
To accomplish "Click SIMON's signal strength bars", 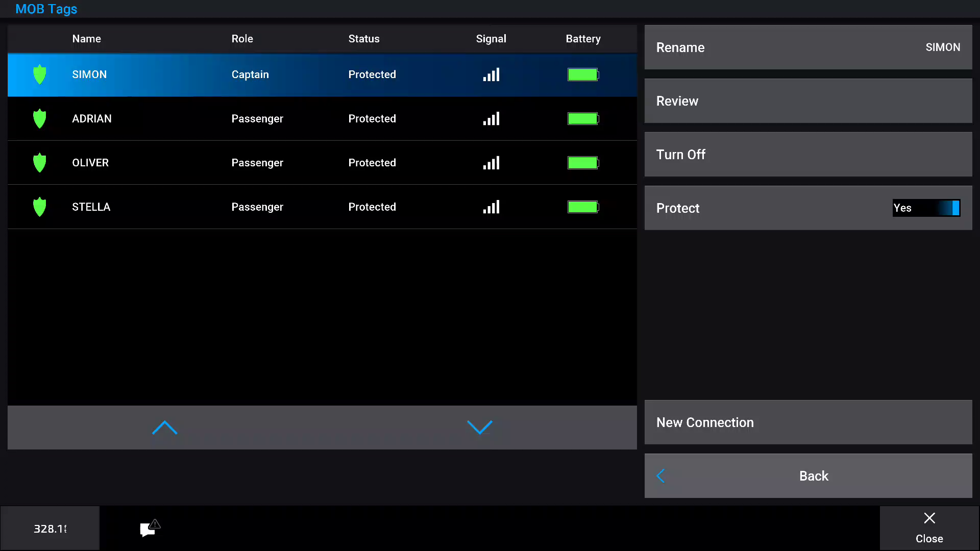I will pyautogui.click(x=491, y=74).
